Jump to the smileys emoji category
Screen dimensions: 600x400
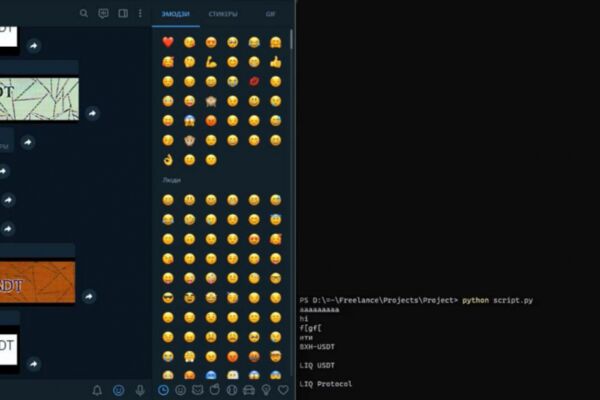click(x=181, y=390)
